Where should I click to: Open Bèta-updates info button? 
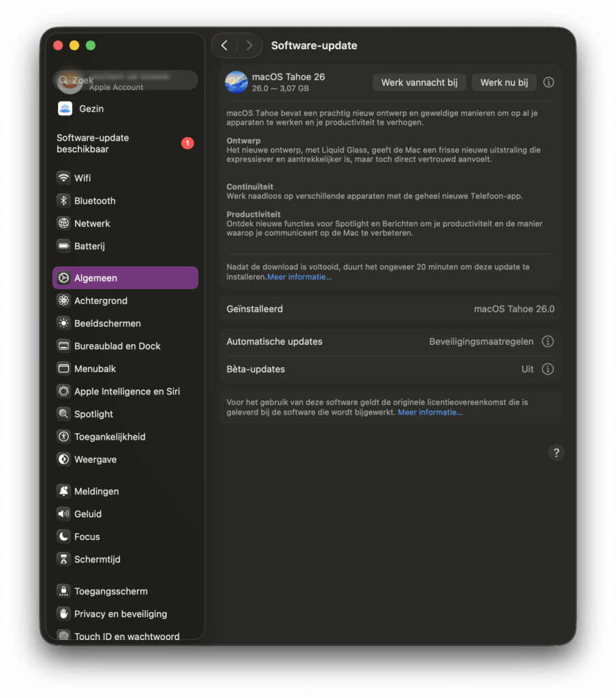pyautogui.click(x=548, y=369)
